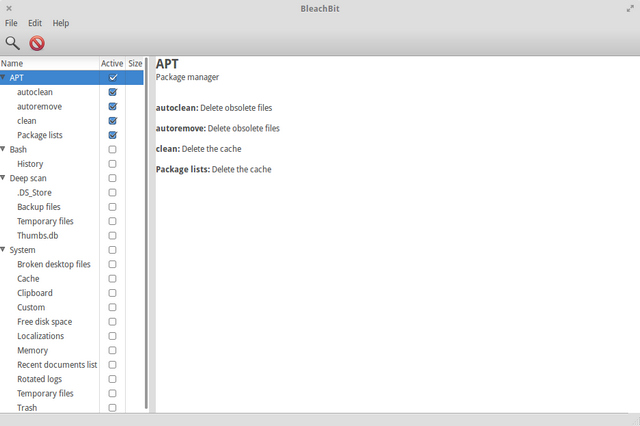Enable the Thumbs.db checkbox
Screen dimensions: 640x426
[112, 235]
